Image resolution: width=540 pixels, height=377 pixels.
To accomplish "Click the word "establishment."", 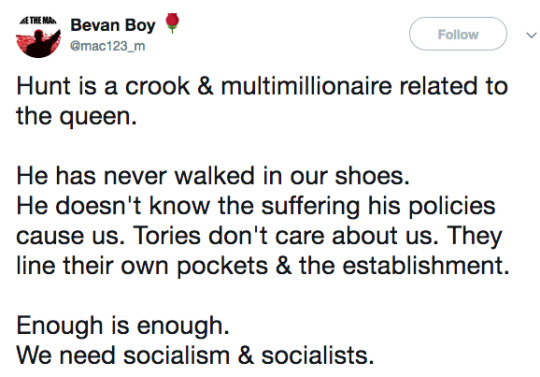I will pyautogui.click(x=426, y=265).
